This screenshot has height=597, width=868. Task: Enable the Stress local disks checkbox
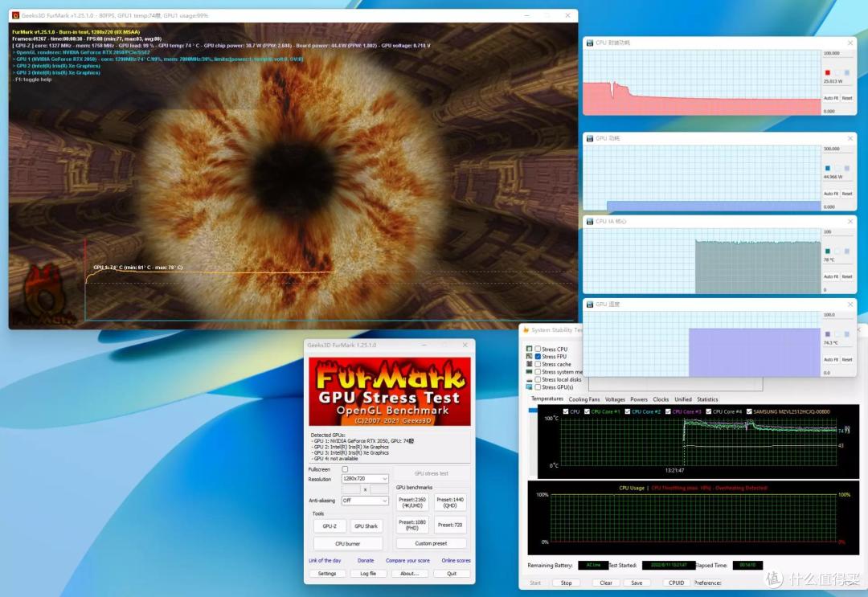tap(538, 379)
